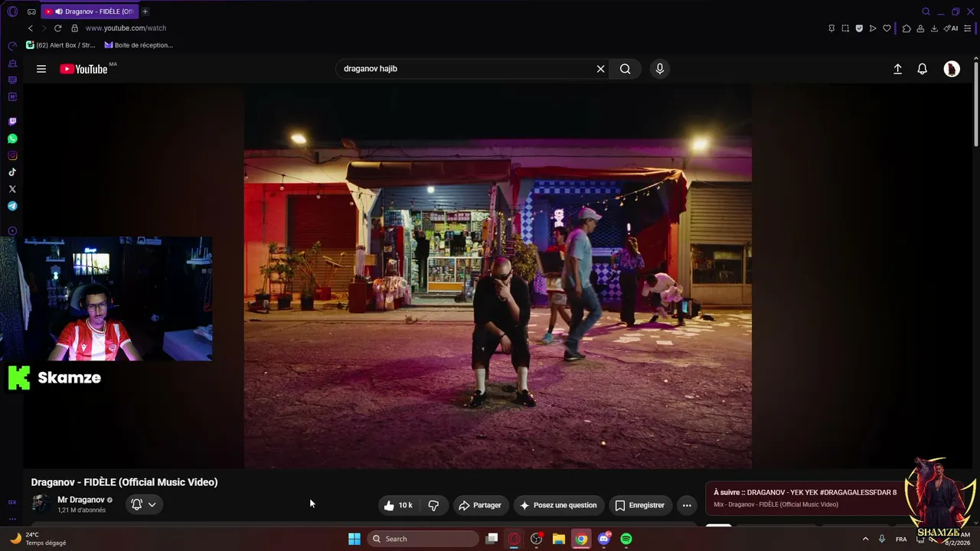Take a snapshot with the capture icon
This screenshot has height=551, width=980.
845,28
